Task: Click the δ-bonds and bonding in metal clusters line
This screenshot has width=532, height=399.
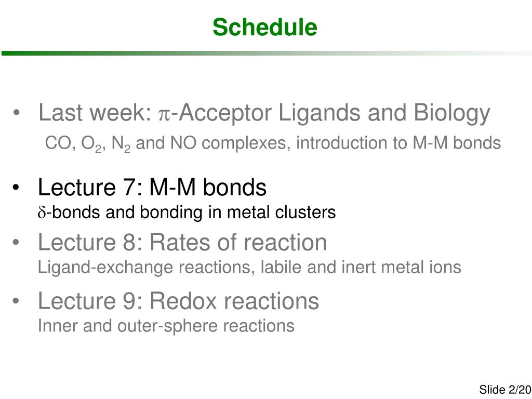Action: [x=187, y=212]
